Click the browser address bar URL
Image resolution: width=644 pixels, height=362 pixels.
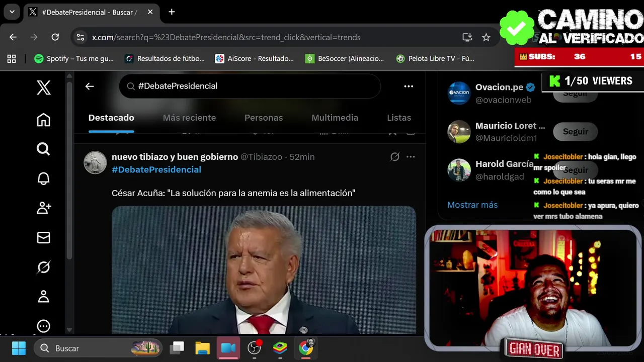point(226,37)
